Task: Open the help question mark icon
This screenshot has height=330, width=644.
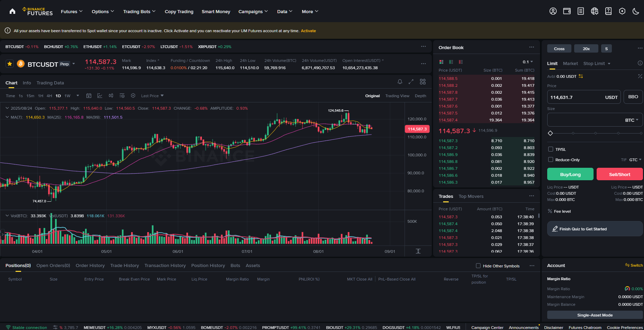Action: [608, 11]
